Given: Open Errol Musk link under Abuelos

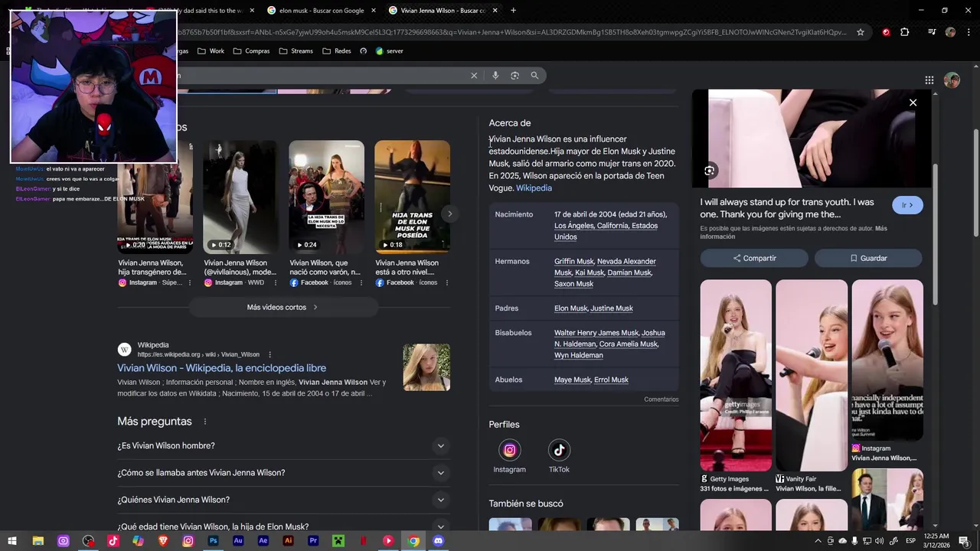Looking at the screenshot, I should (611, 380).
